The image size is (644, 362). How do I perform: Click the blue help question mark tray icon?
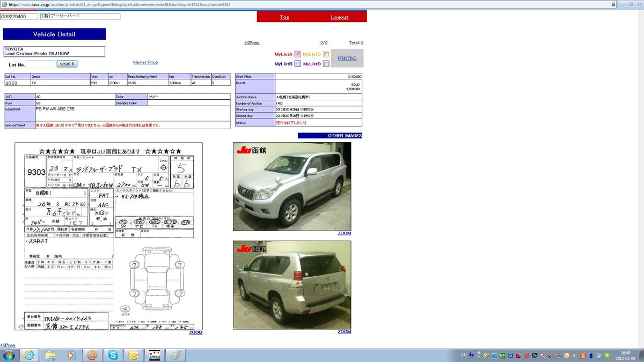tap(471, 355)
